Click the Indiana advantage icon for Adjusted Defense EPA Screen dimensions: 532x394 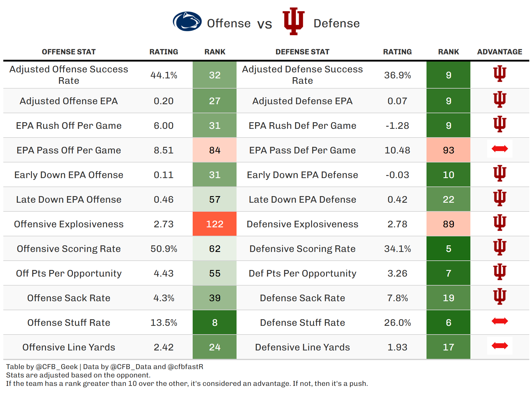(500, 99)
